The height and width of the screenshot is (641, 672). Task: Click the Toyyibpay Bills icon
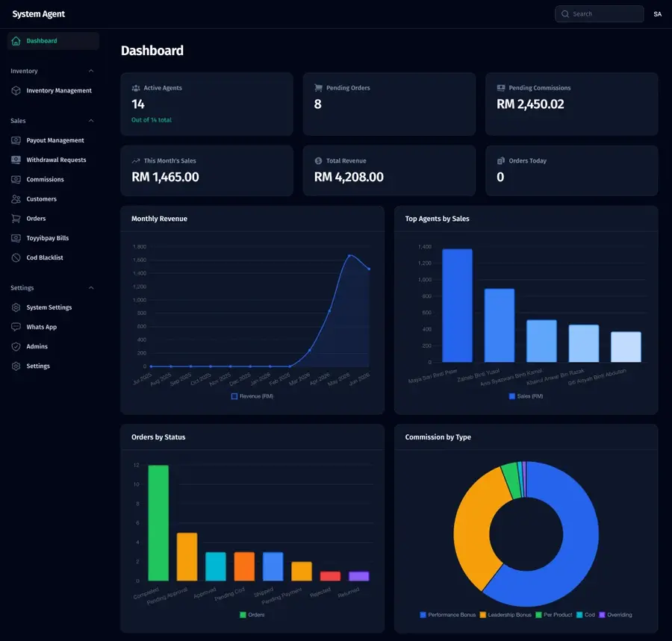coord(16,238)
